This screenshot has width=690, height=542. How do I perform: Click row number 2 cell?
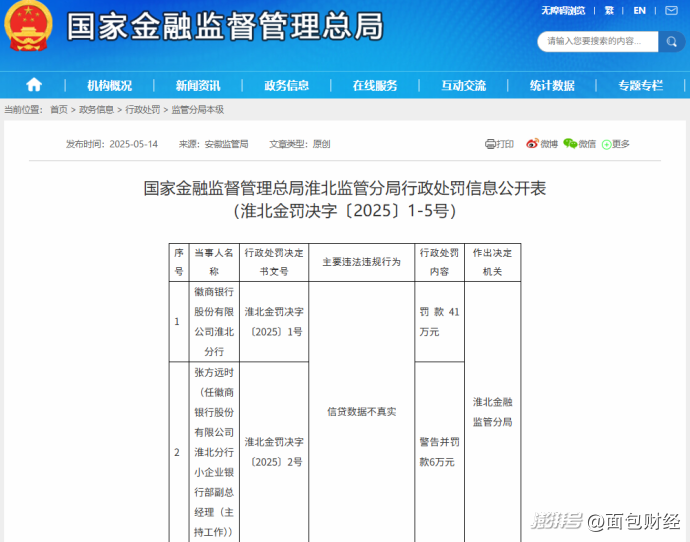pyautogui.click(x=179, y=452)
